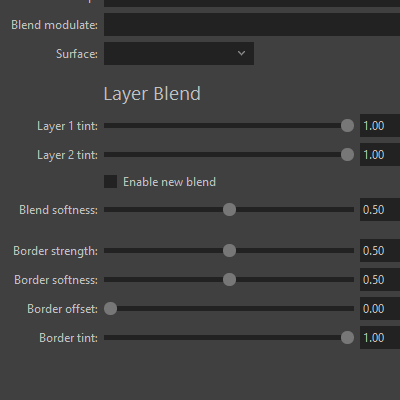The width and height of the screenshot is (400, 400).
Task: Click the Border strength label
Action: tap(55, 251)
